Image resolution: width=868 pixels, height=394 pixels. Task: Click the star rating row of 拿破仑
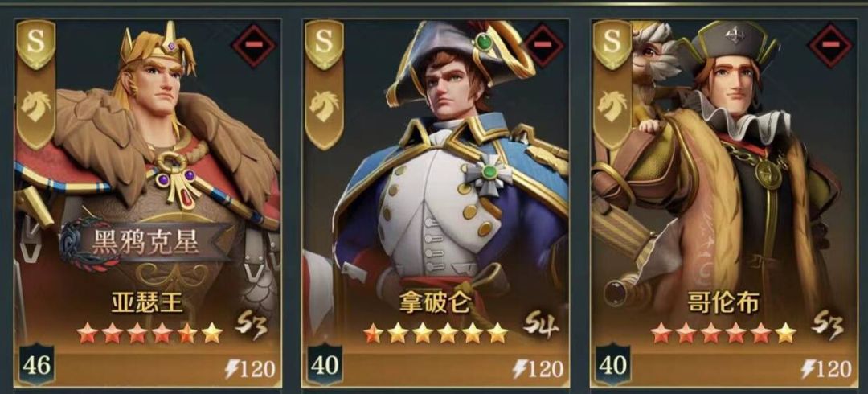pyautogui.click(x=436, y=333)
